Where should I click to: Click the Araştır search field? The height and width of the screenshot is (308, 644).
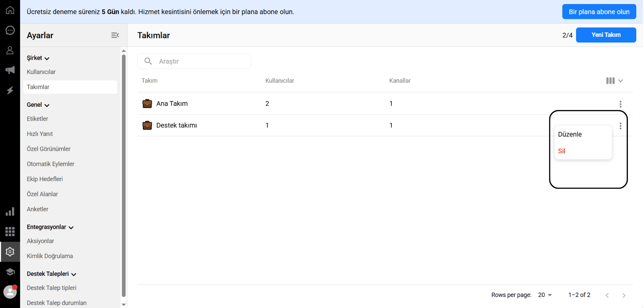194,61
